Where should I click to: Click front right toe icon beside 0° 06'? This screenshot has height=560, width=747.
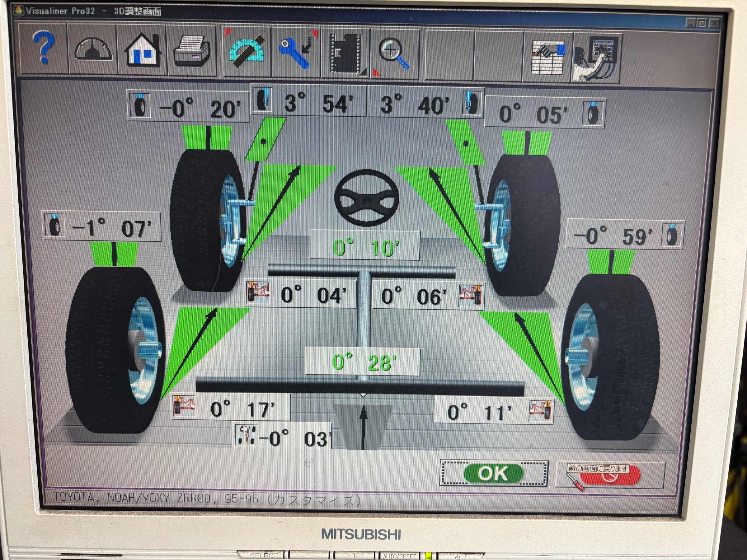470,296
